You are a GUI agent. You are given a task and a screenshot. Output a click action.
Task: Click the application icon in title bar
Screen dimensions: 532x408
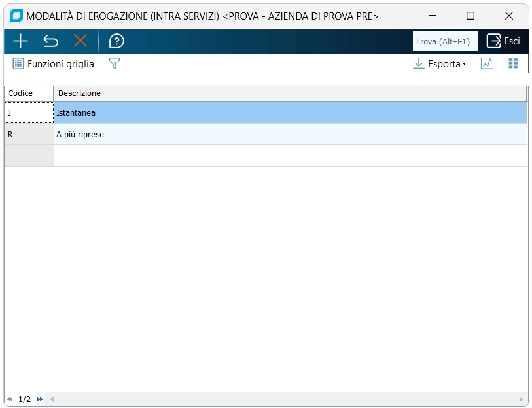(16, 16)
